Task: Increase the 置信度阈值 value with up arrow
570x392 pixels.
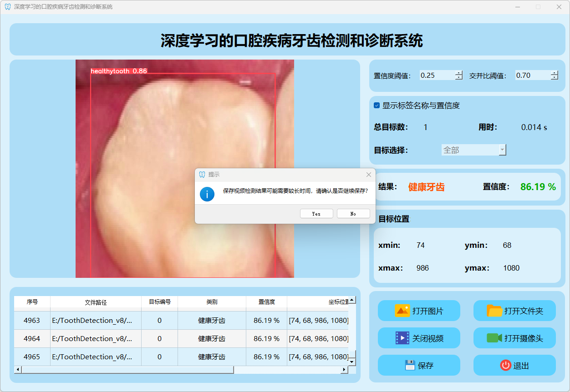Action: 458,73
